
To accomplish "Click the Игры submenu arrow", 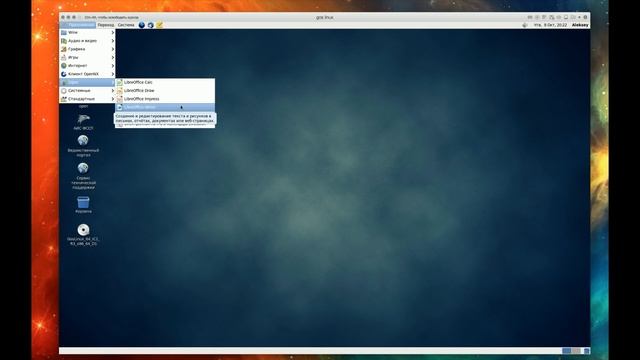I will click(x=113, y=58).
